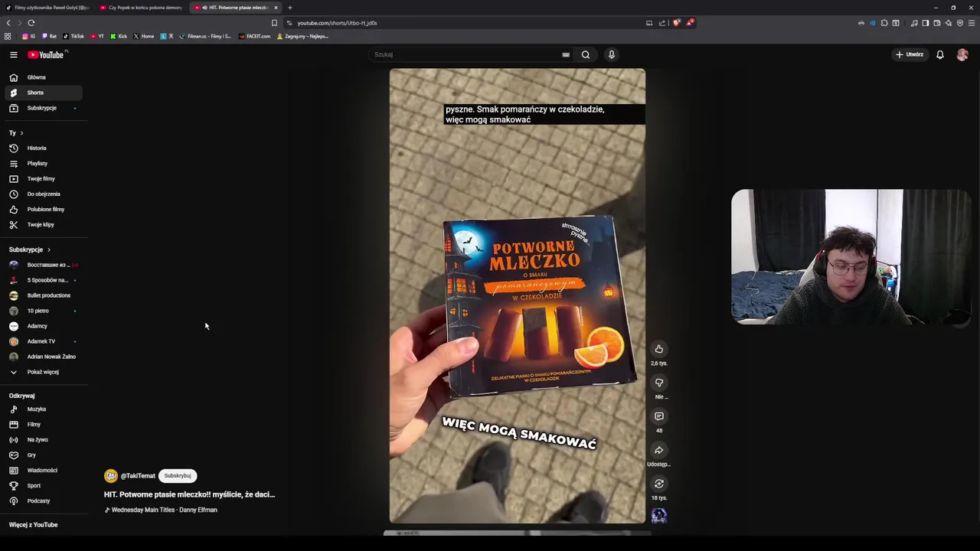980x551 pixels.
Task: Select Shorts in the sidebar
Action: (44, 93)
